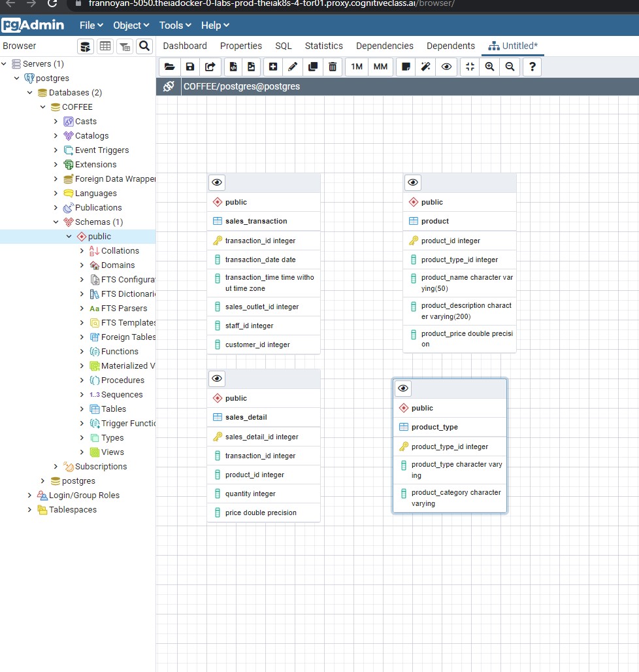Screen dimensions: 639x672
Task: Toggle details eye on the product table
Action: click(413, 182)
